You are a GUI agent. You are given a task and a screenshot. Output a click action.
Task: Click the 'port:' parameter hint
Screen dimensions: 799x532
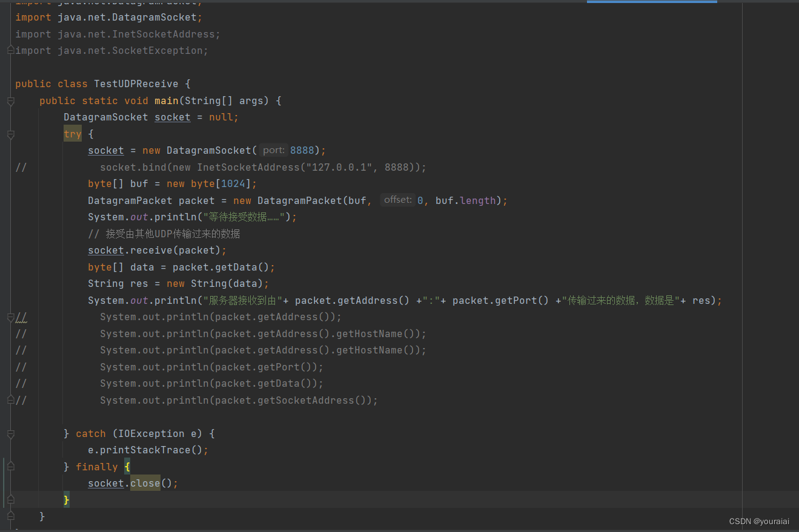click(x=274, y=150)
